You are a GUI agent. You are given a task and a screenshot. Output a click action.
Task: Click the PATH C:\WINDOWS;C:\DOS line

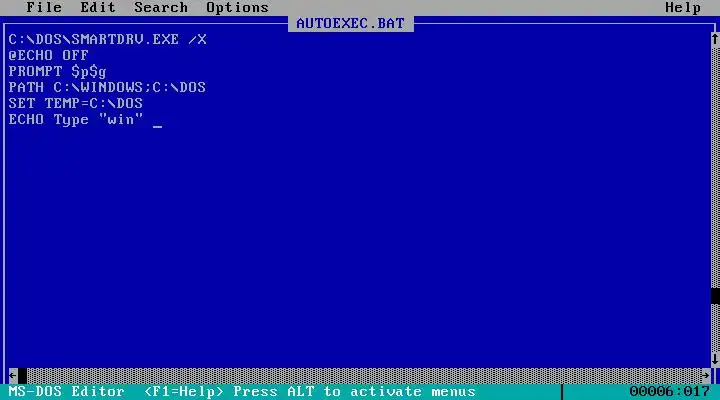107,87
